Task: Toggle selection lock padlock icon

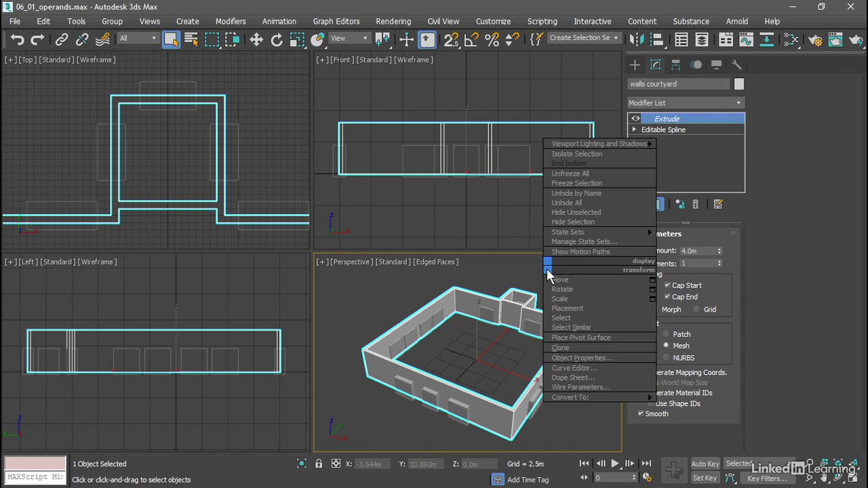Action: pyautogui.click(x=319, y=464)
